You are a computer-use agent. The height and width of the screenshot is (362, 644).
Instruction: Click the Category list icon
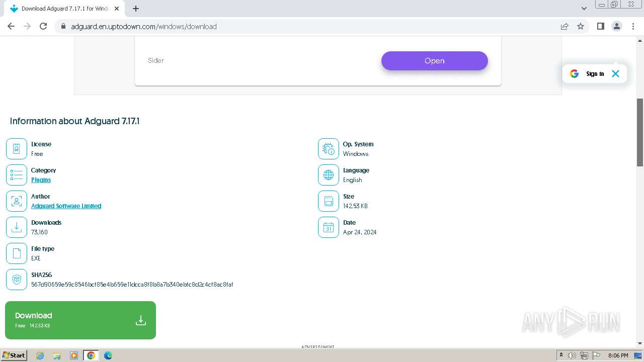(x=17, y=175)
